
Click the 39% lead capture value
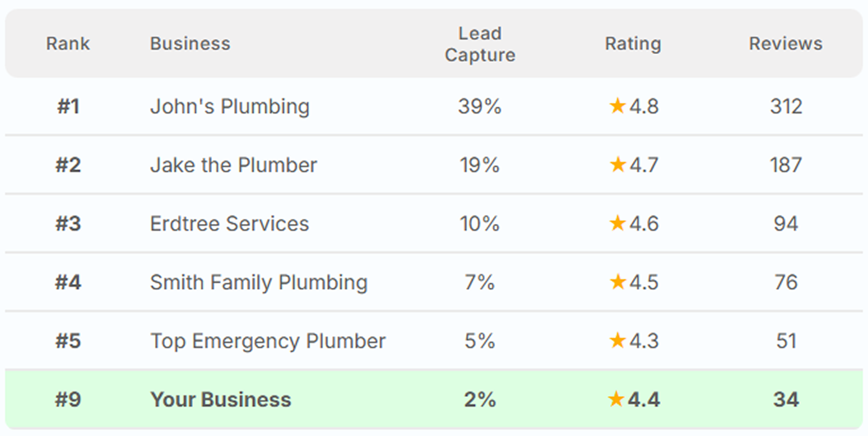point(479,107)
